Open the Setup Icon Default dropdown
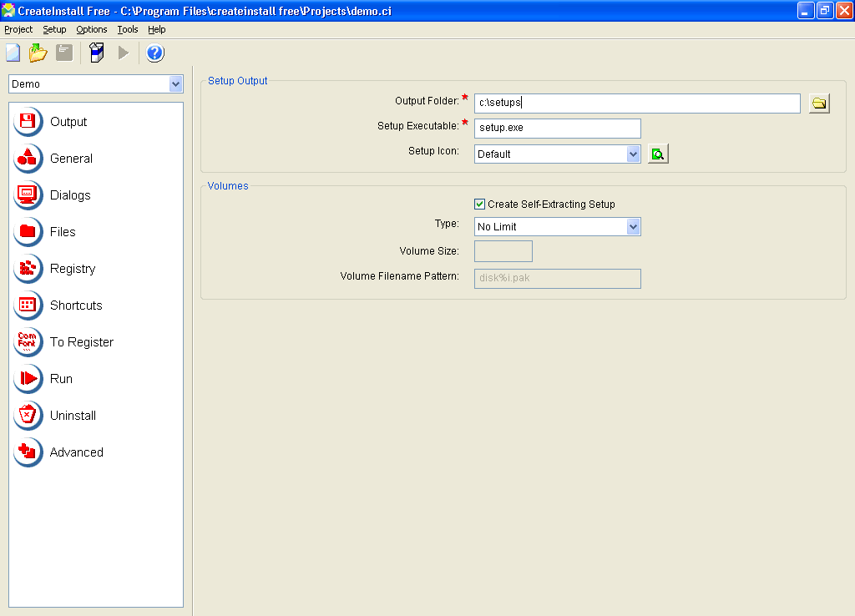Screen dimensions: 855x616 pyautogui.click(x=633, y=154)
